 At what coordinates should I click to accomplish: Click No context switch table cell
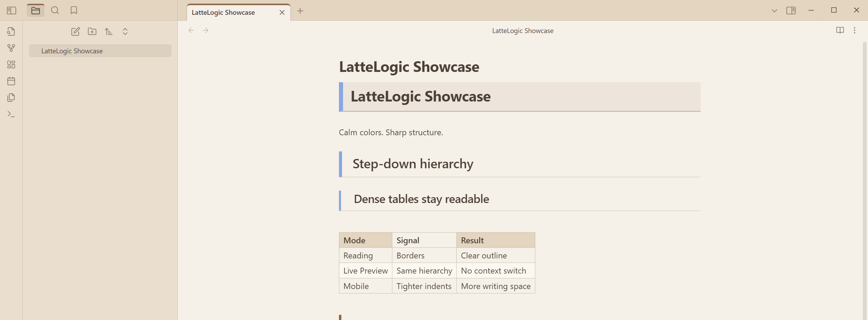click(496, 271)
